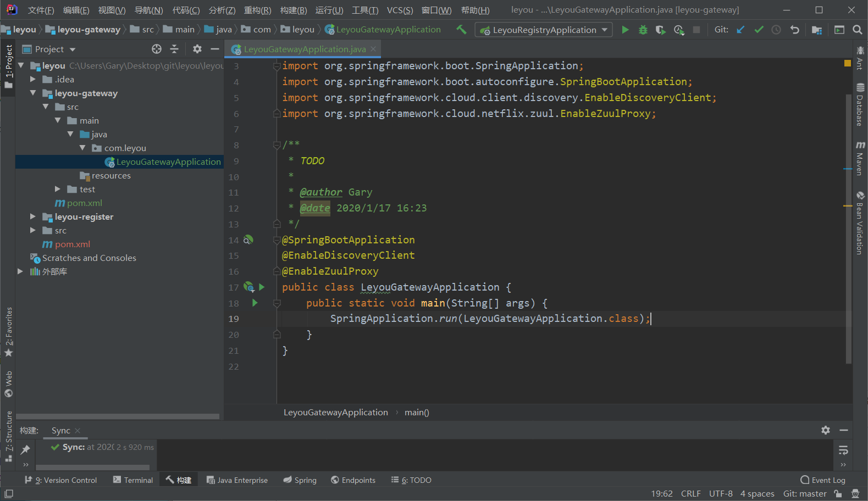Toggle read-only lock icon in status bar
Screen dimensions: 868x501
click(x=838, y=494)
